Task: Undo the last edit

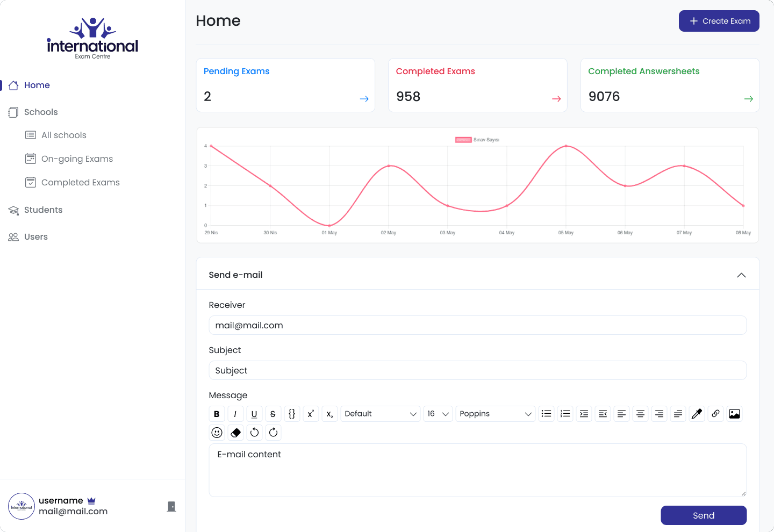Action: coord(254,433)
